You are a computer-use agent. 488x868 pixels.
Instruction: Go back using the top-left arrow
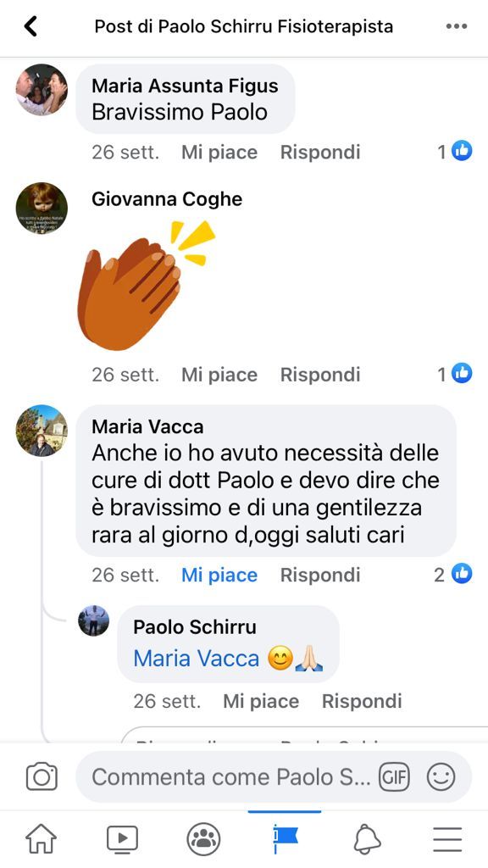click(x=31, y=26)
